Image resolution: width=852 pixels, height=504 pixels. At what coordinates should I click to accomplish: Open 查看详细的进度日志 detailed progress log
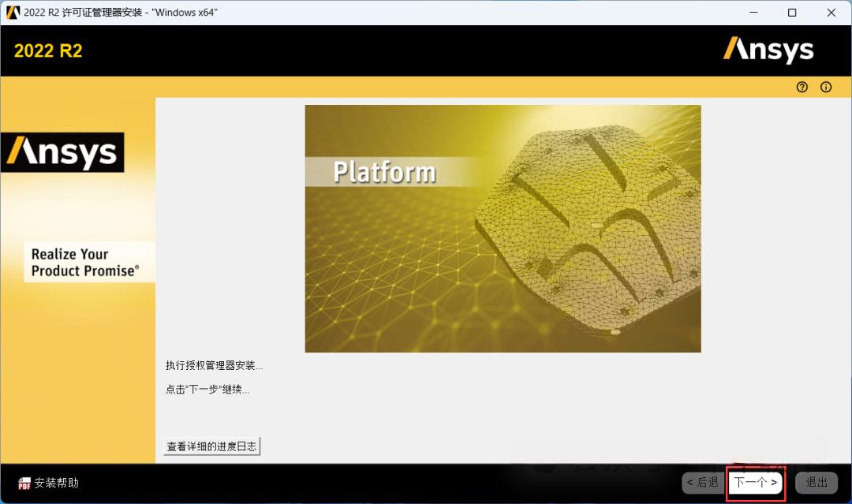pyautogui.click(x=211, y=446)
